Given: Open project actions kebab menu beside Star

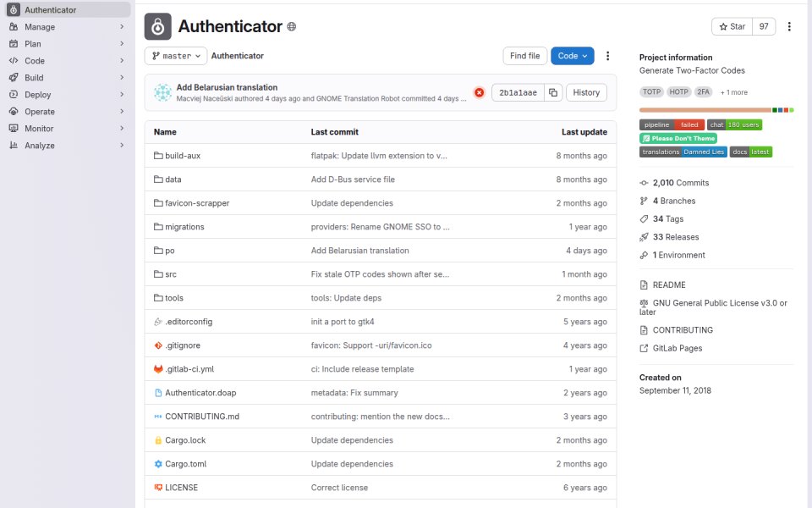Looking at the screenshot, I should pos(789,26).
